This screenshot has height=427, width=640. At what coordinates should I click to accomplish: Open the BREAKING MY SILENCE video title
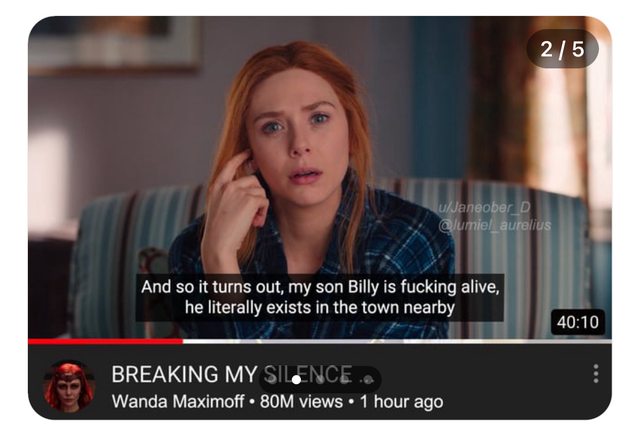click(x=231, y=374)
